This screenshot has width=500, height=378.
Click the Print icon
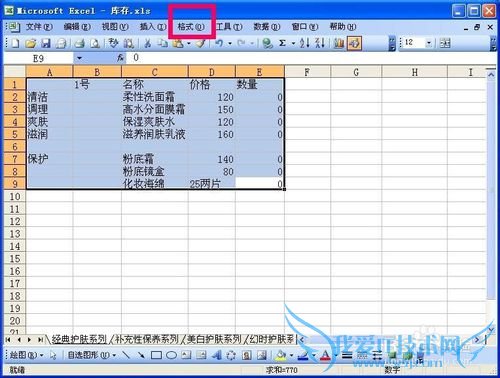[79, 43]
